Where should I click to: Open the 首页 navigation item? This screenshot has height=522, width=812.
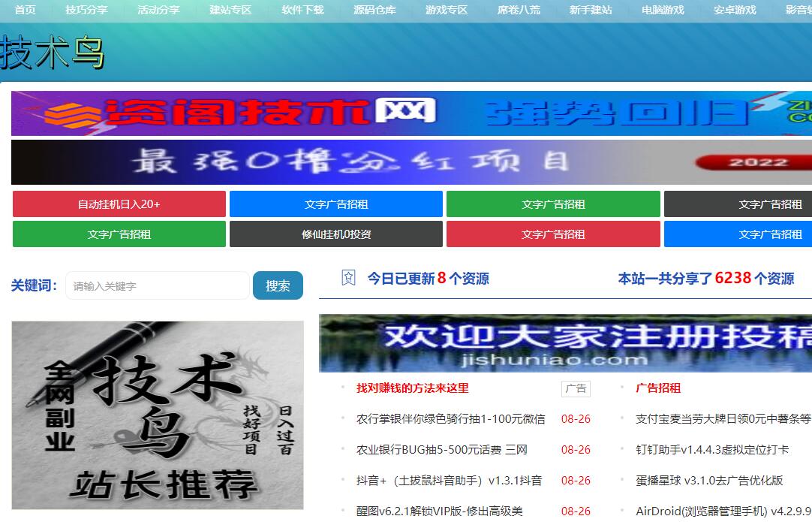(25, 10)
